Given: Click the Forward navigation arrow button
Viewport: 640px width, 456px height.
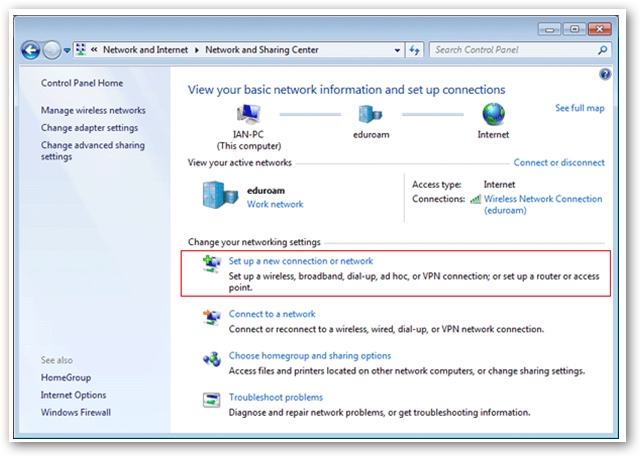Looking at the screenshot, I should [x=52, y=50].
